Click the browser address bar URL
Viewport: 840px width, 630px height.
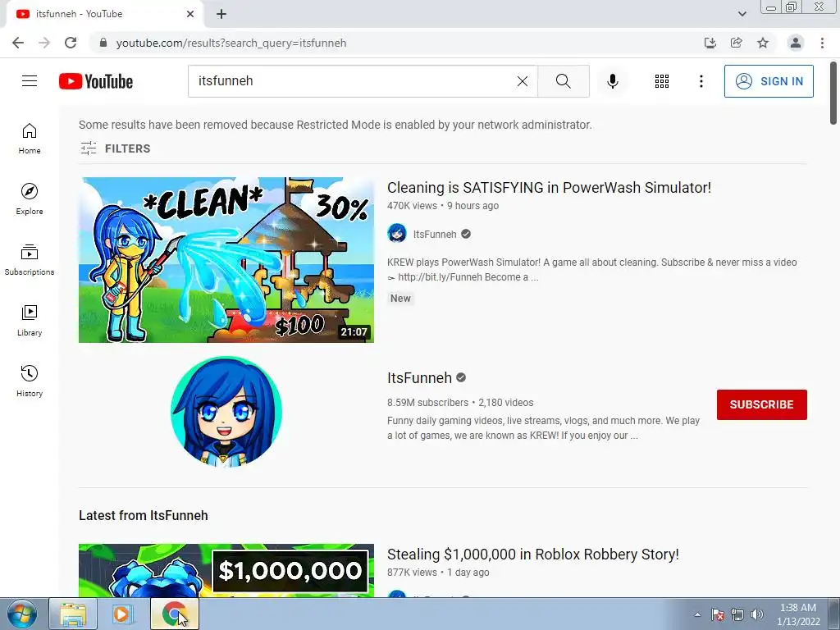231,43
